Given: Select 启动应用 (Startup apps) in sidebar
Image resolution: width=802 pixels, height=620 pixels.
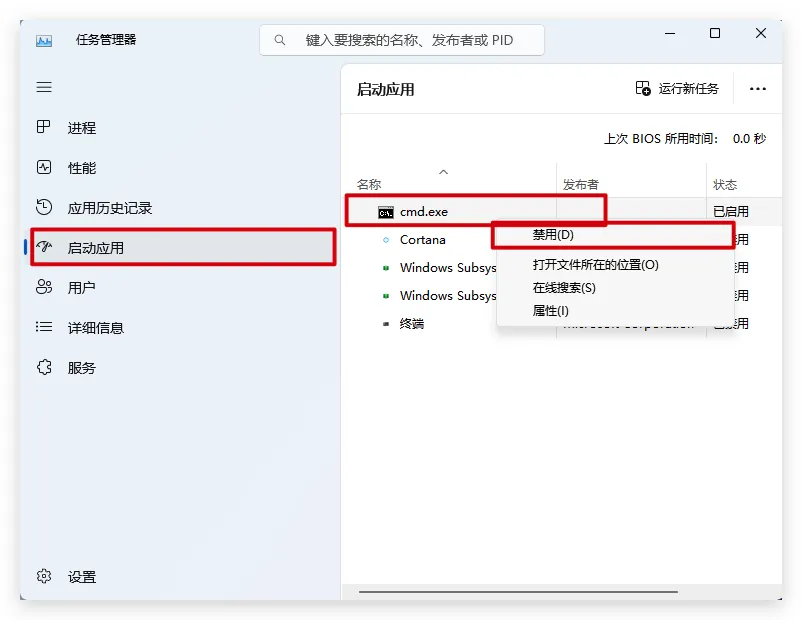Looking at the screenshot, I should (x=96, y=248).
